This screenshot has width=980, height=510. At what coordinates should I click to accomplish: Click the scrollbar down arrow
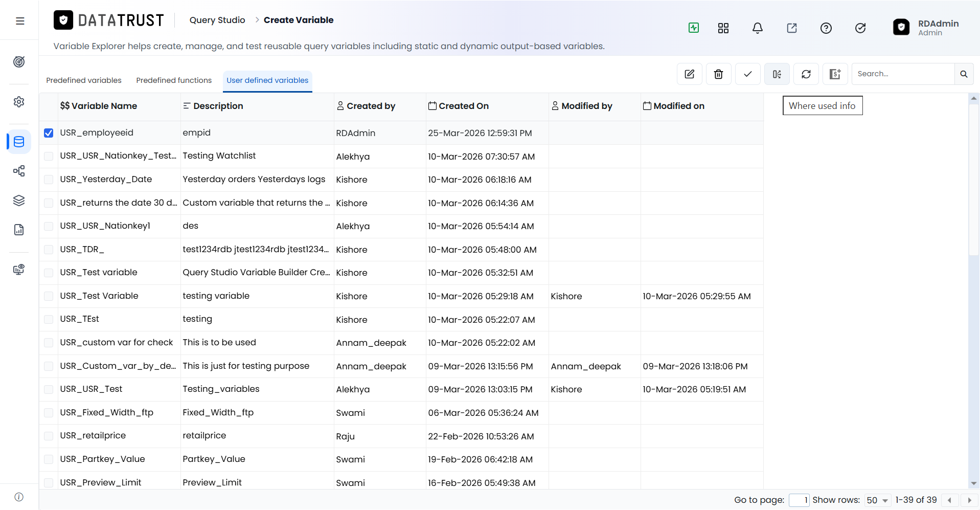point(974,483)
